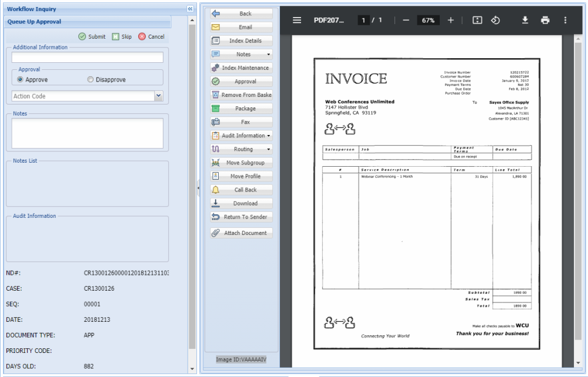Select the Disapprove radio button
The image size is (588, 377).
91,79
